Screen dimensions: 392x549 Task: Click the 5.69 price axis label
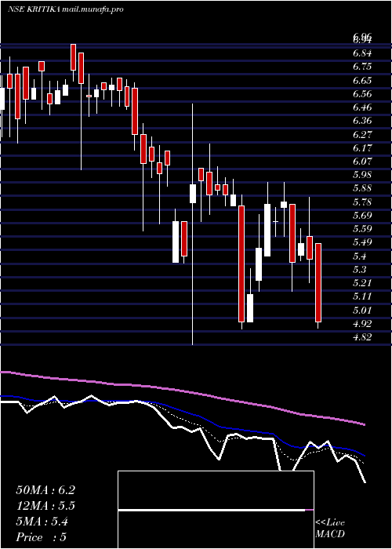click(362, 216)
